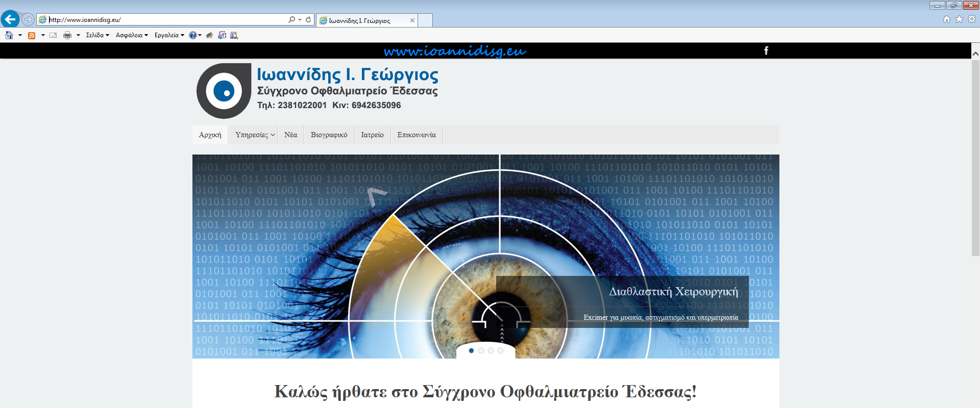Viewport: 980px width, 408px height.
Task: Click the Print icon
Action: (x=67, y=35)
